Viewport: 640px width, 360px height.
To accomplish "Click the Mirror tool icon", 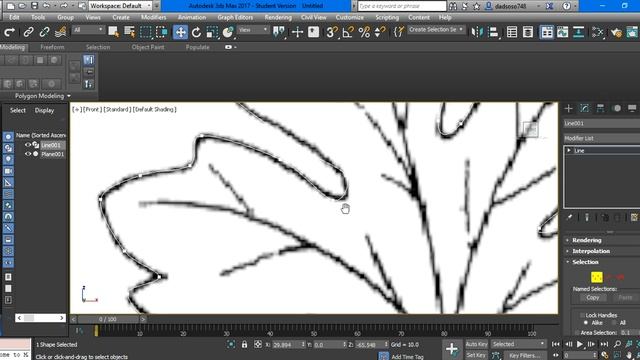I will [477, 32].
